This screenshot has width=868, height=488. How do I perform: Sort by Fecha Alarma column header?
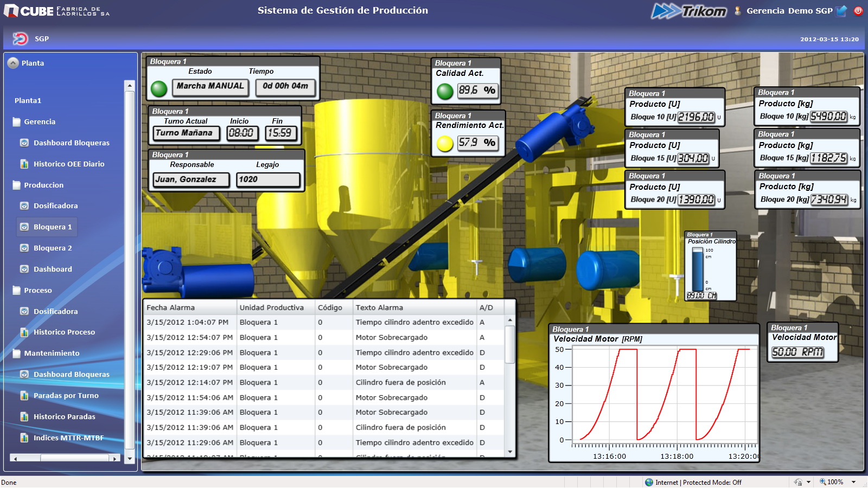click(190, 307)
